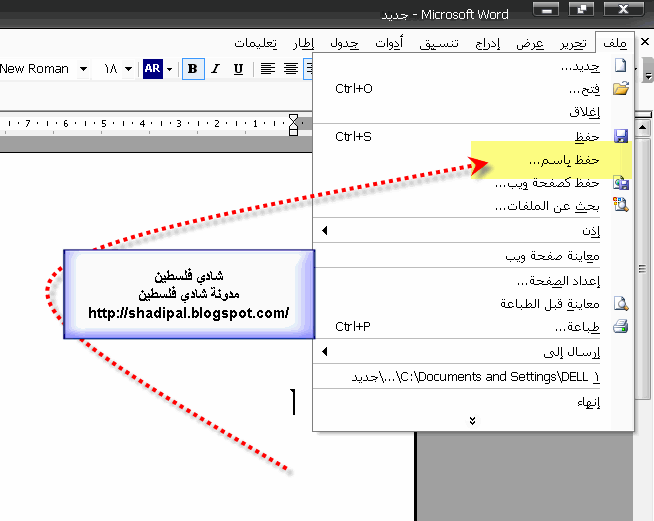Click the Save floppy disk icon
The image size is (654, 521).
[621, 136]
